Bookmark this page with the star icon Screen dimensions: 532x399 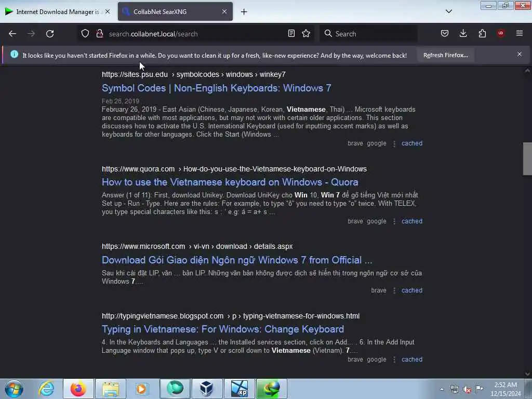[x=306, y=34]
